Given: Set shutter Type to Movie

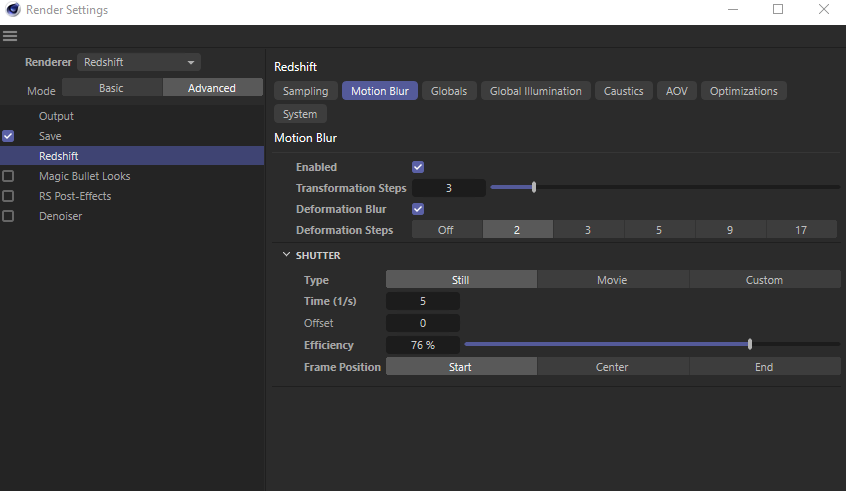Looking at the screenshot, I should (612, 280).
